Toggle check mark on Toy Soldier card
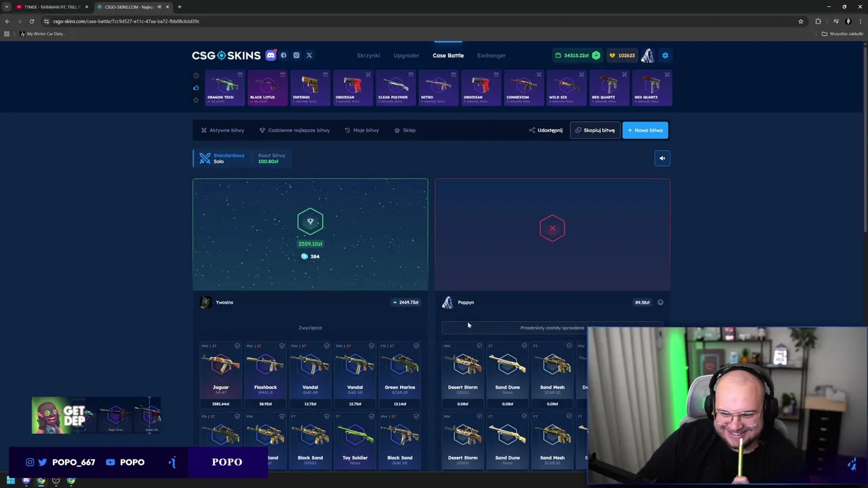Viewport: 868px width, 488px height. (x=372, y=416)
